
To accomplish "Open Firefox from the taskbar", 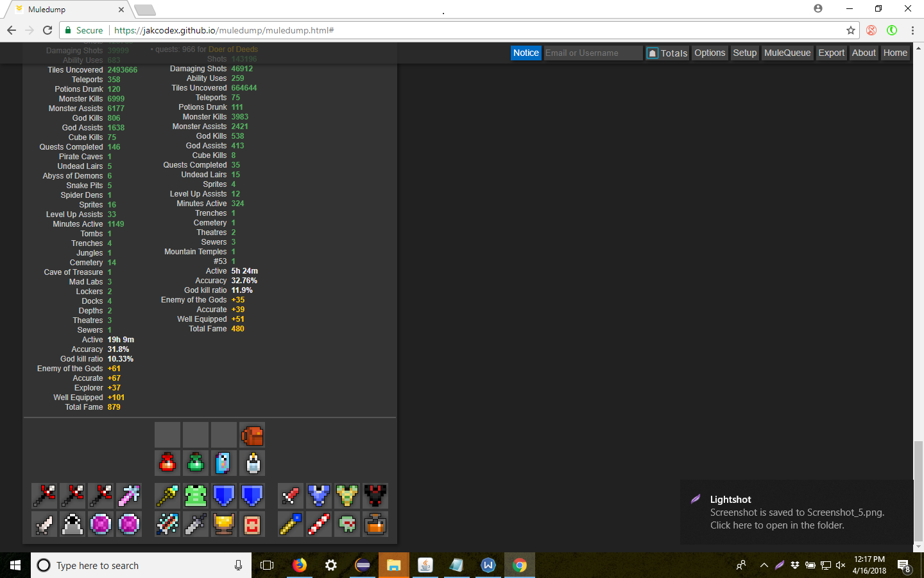I will pyautogui.click(x=300, y=565).
